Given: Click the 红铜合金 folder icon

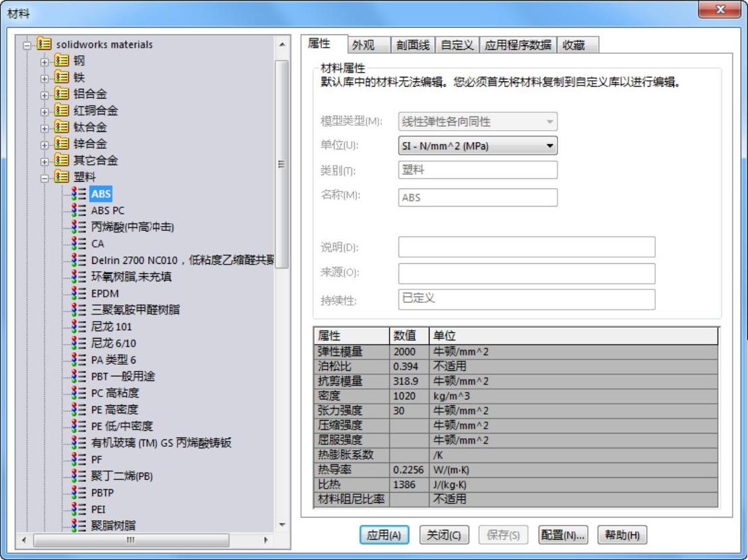Looking at the screenshot, I should pyautogui.click(x=61, y=110).
